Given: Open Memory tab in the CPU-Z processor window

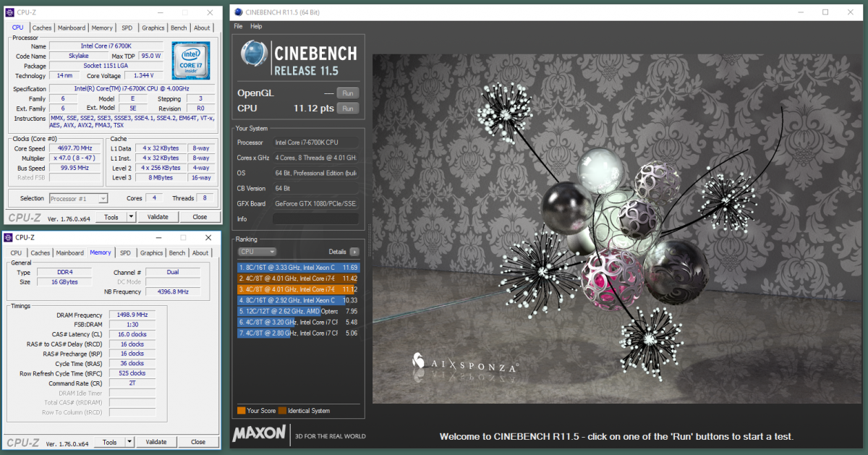Looking at the screenshot, I should tap(102, 28).
